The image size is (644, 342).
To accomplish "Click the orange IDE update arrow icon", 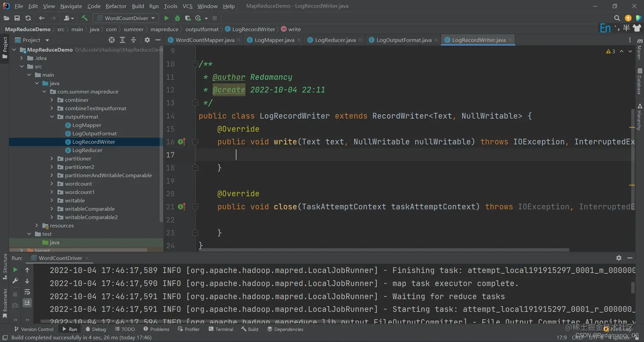I will coord(628,18).
